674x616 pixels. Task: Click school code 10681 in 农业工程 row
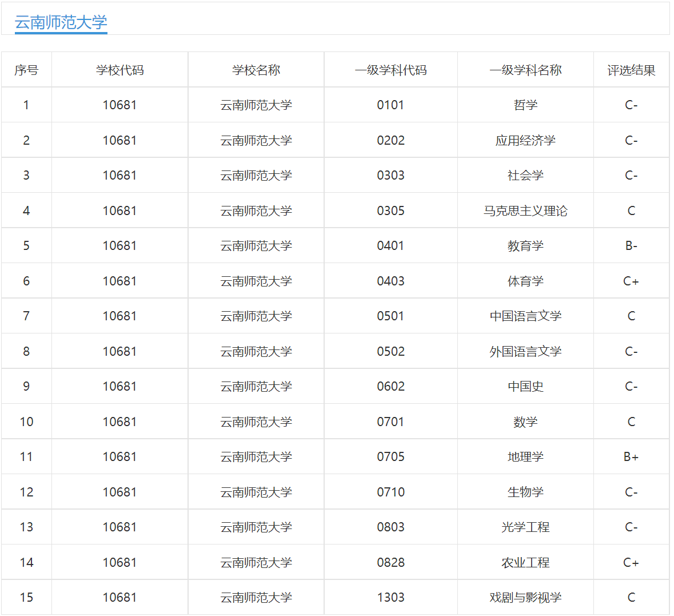(119, 562)
